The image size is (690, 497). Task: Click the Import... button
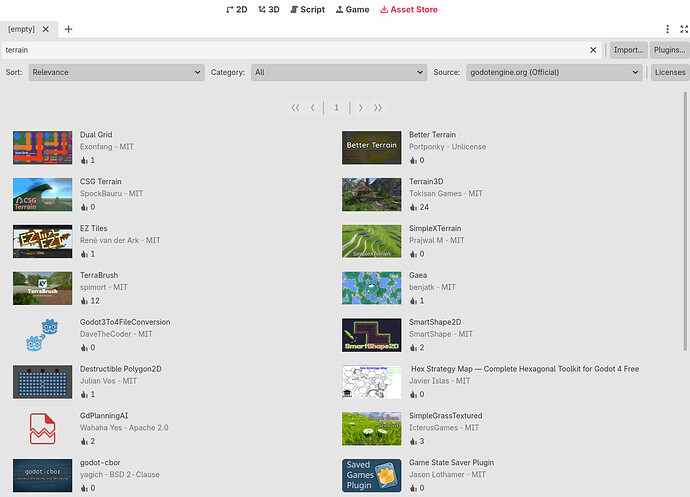tap(628, 50)
